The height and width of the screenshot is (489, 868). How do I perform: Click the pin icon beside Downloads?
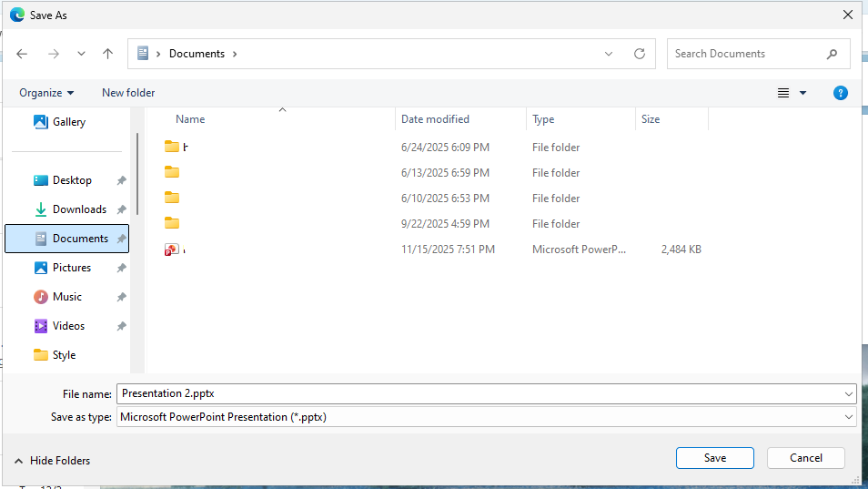point(121,209)
